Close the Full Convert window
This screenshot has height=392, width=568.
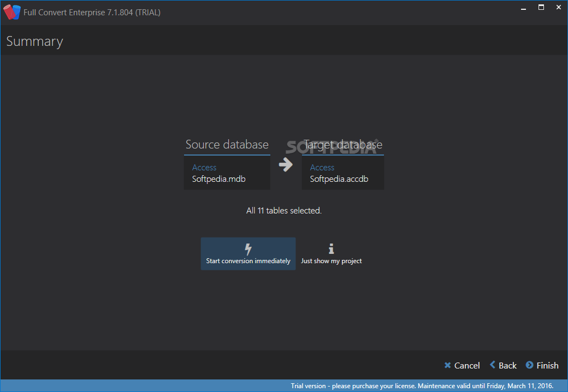(559, 7)
